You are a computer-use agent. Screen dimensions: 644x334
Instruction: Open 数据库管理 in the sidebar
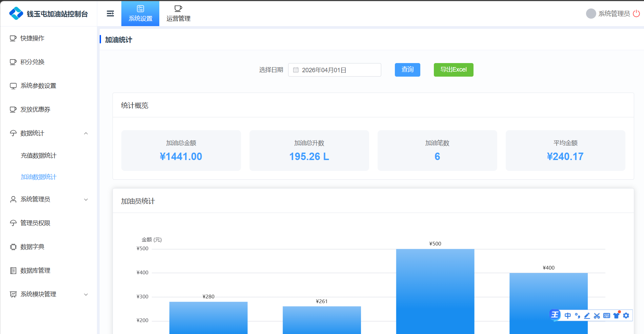pyautogui.click(x=35, y=271)
